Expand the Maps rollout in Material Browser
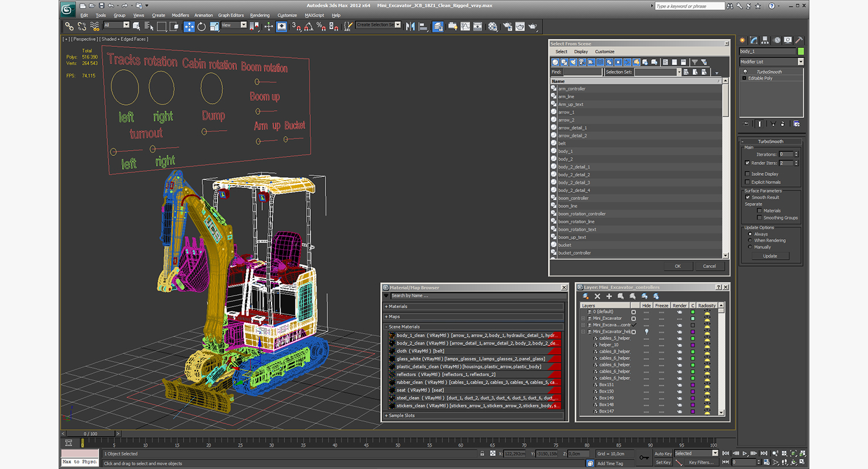This screenshot has width=868, height=469. coord(474,317)
